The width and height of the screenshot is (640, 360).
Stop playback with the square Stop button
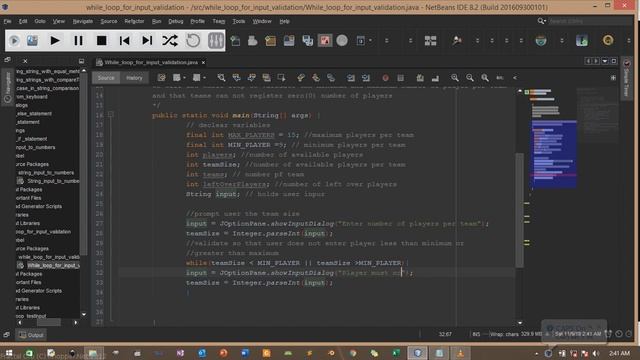pyautogui.click(x=101, y=40)
